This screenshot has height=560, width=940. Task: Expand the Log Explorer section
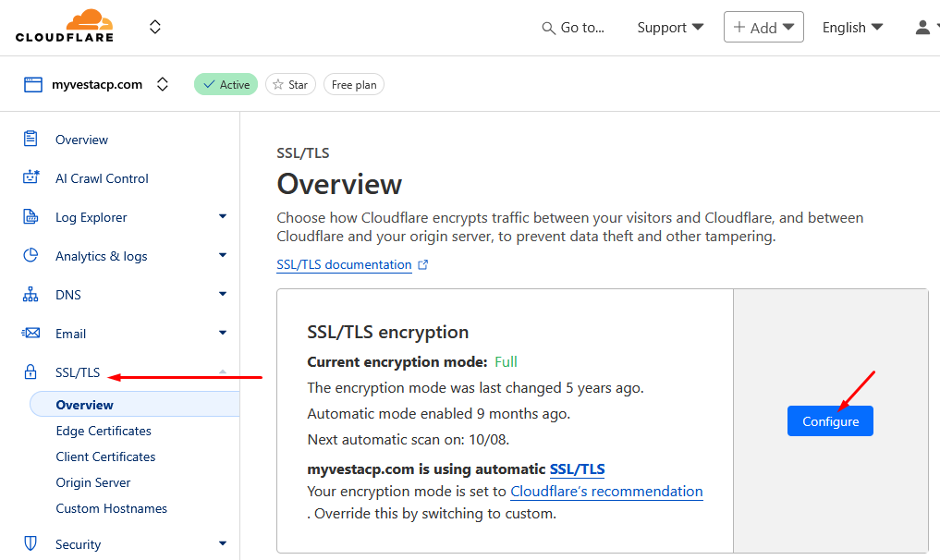(x=223, y=216)
